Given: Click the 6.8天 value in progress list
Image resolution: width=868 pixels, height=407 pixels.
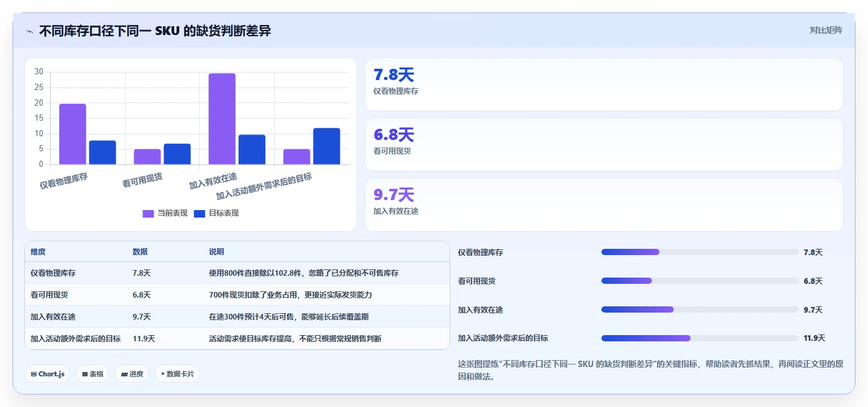Looking at the screenshot, I should click(x=813, y=281).
